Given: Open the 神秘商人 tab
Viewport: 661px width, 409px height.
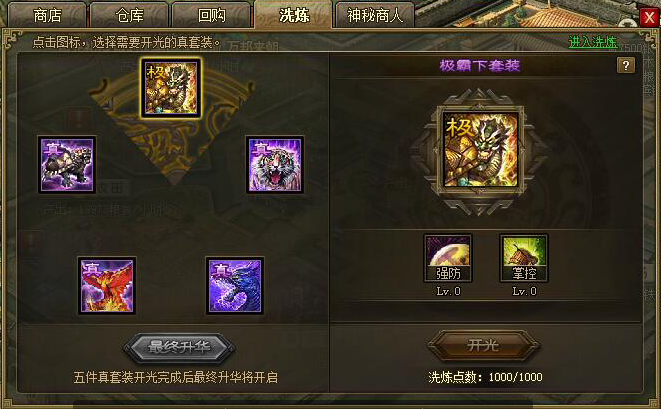Looking at the screenshot, I should (x=375, y=15).
